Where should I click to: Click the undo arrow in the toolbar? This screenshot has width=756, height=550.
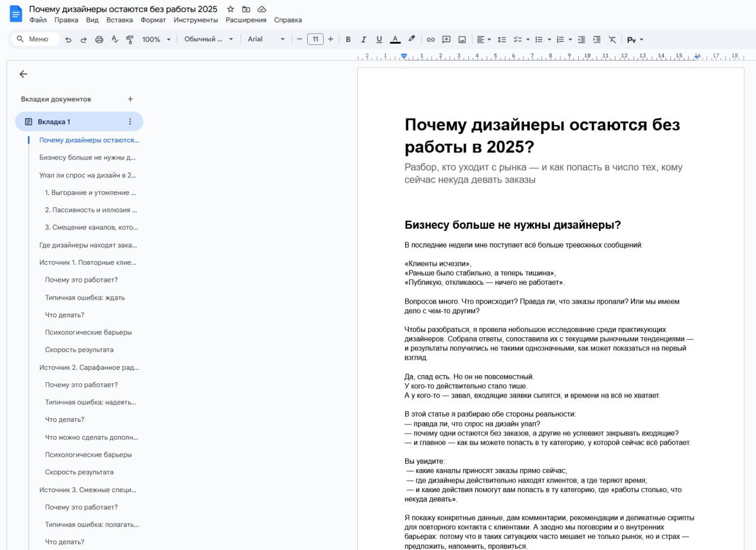pos(69,40)
